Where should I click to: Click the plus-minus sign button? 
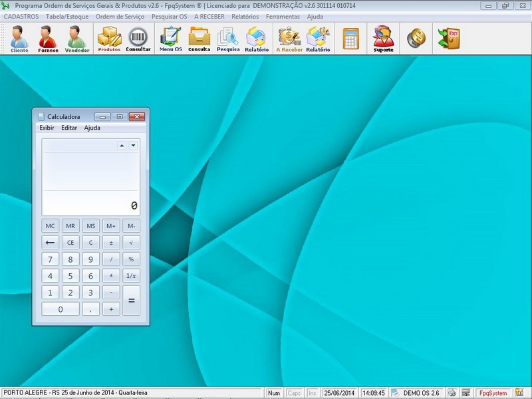[x=111, y=243]
